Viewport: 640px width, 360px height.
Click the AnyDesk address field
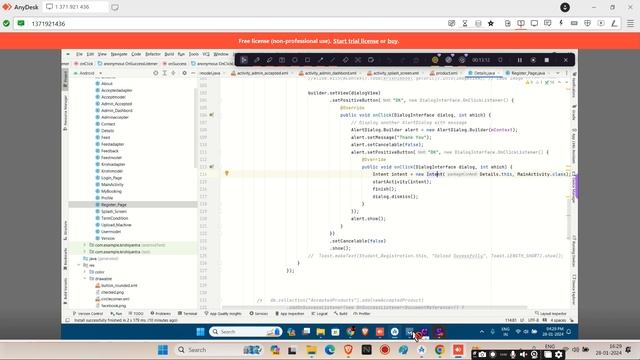[237, 24]
